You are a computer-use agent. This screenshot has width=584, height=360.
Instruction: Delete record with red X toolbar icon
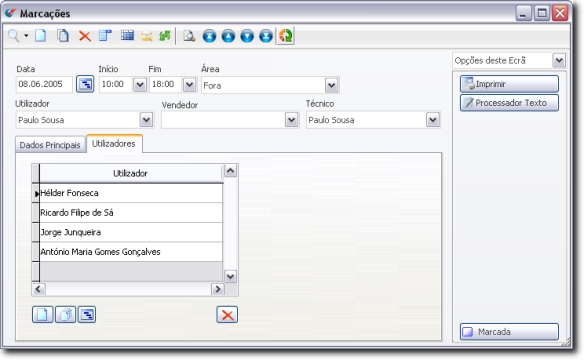point(85,36)
